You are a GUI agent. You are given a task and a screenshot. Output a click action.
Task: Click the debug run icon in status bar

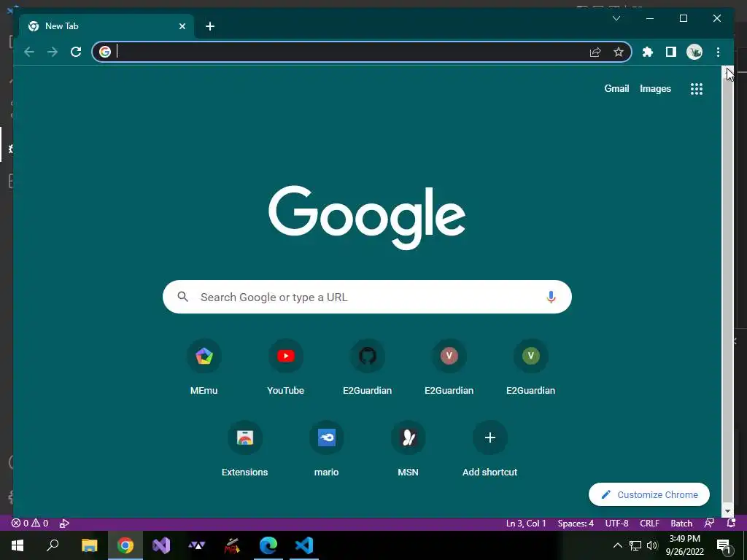coord(64,523)
